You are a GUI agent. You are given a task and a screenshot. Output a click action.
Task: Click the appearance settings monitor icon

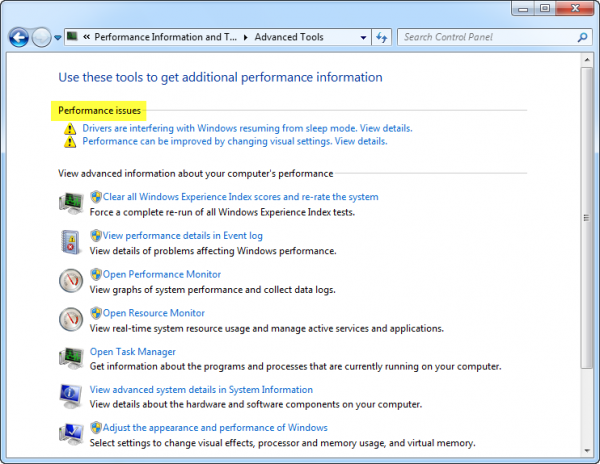point(71,434)
